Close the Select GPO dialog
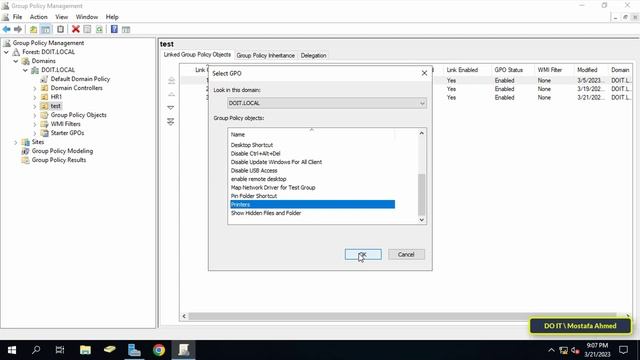 [x=424, y=73]
